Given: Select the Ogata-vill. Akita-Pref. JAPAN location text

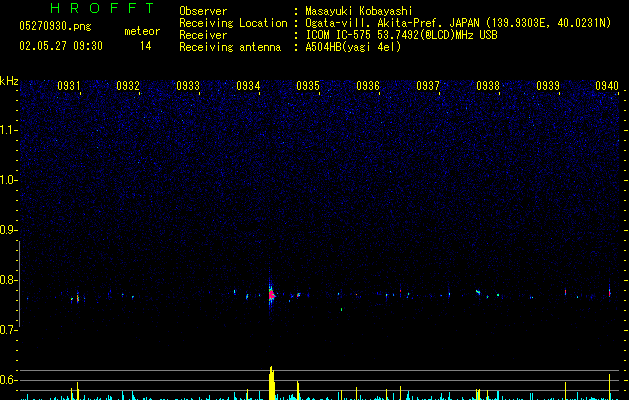Looking at the screenshot, I should 458,23.
